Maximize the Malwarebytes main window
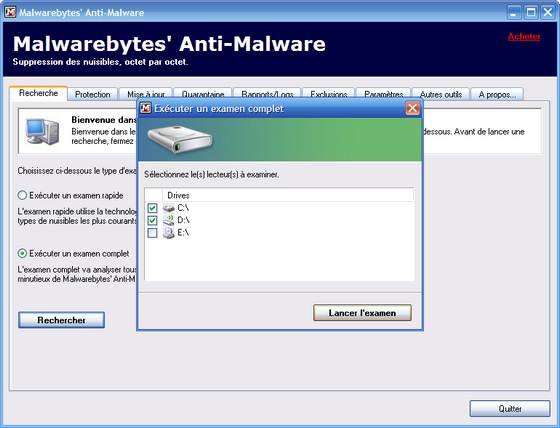This screenshot has height=428, width=560. (531, 13)
